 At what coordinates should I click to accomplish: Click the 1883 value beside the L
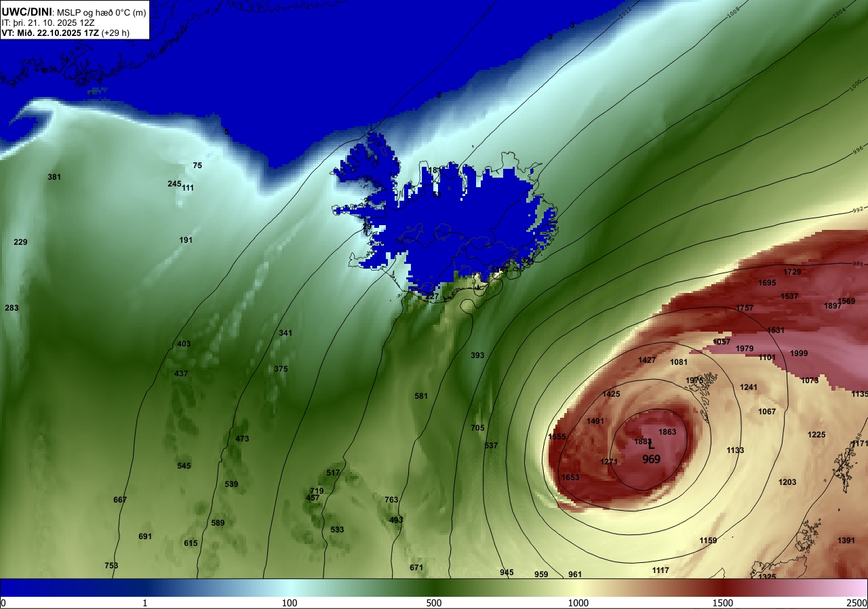[643, 441]
